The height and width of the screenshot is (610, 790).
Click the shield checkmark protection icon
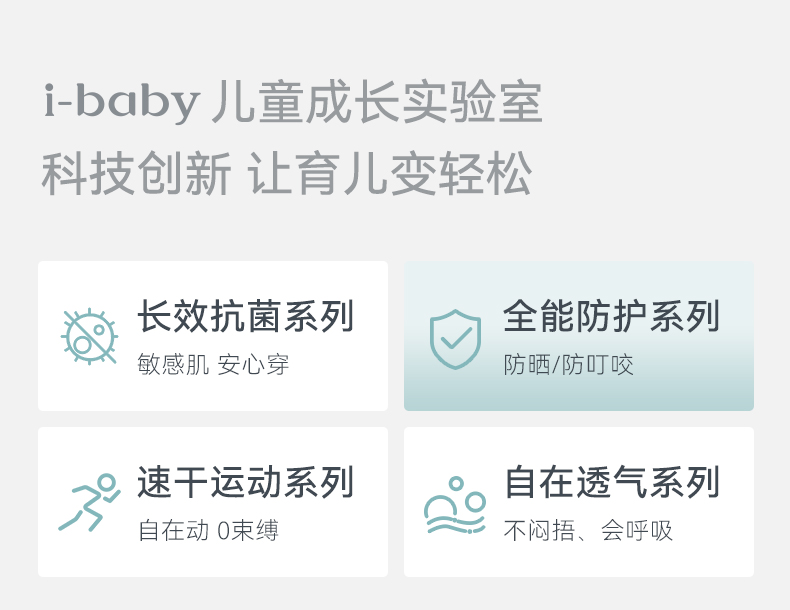(455, 339)
